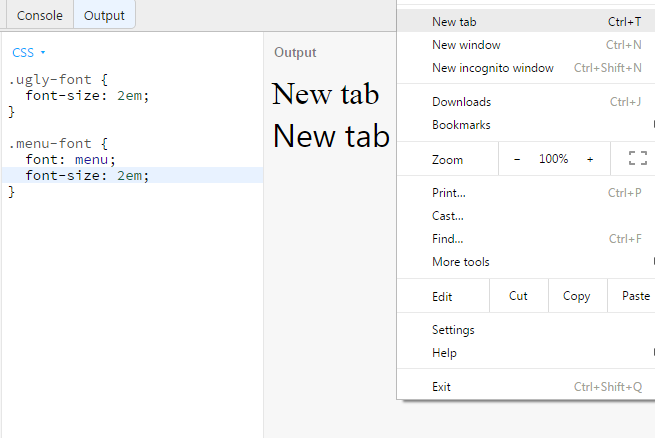
Task: Select the Find... menu entry
Action: [x=526, y=239]
